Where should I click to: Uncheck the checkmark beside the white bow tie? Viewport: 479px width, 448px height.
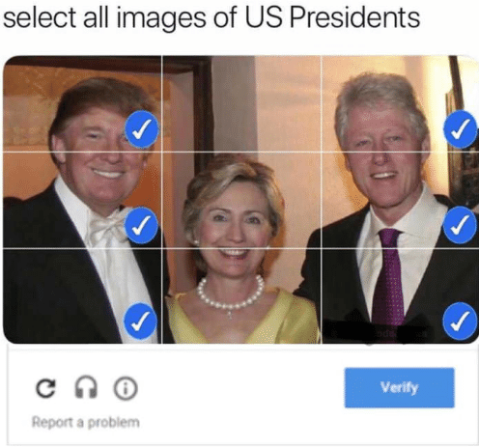point(141,225)
